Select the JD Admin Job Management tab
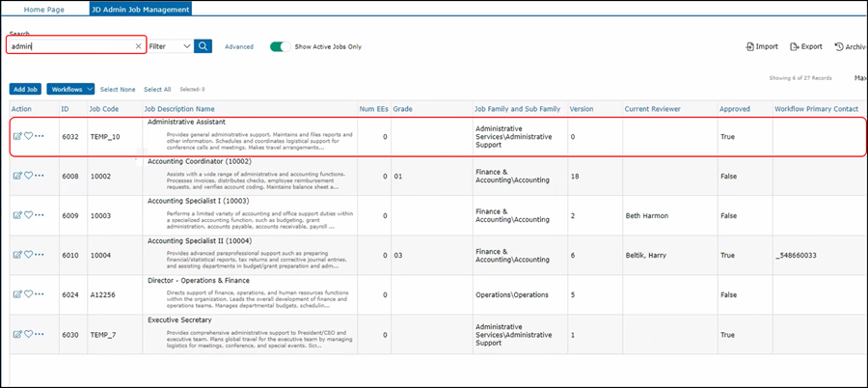Viewport: 868px width, 388px height. (141, 9)
